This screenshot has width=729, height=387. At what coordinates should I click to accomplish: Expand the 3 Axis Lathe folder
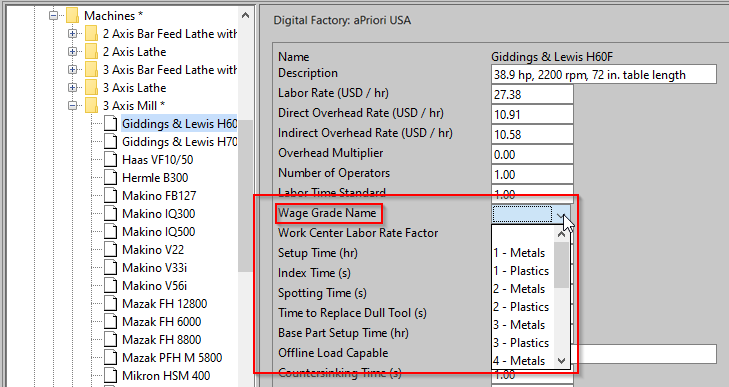coord(72,87)
